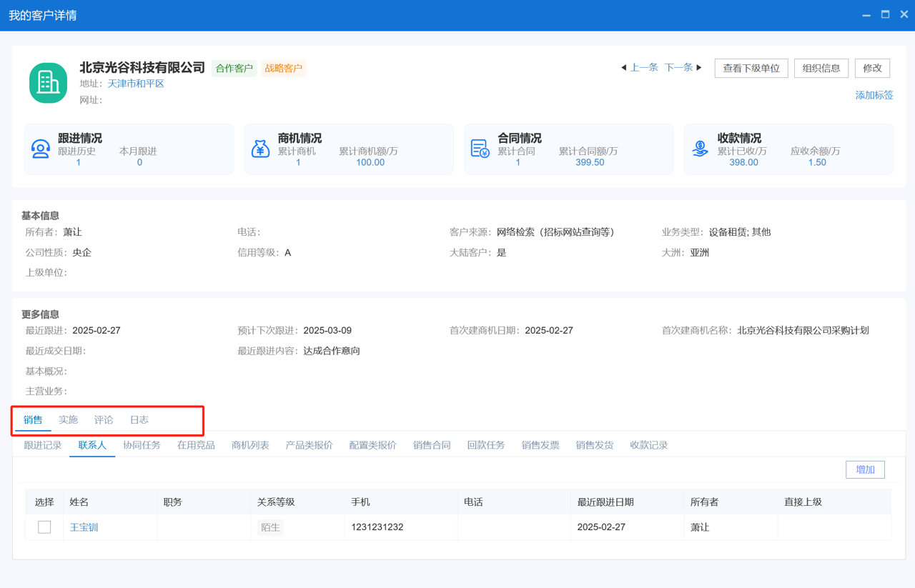Screen dimensions: 915x588
Task: Click the 收款情况 payment collection icon
Action: (700, 149)
